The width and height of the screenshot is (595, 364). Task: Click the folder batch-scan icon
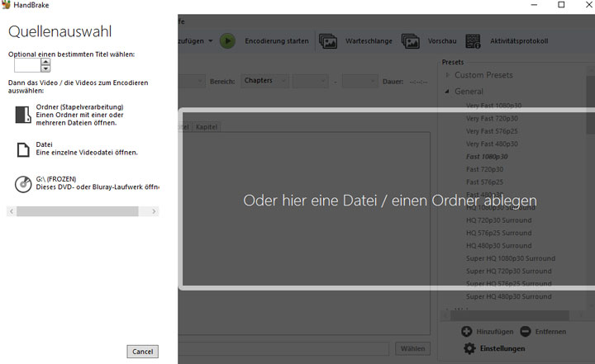[23, 115]
